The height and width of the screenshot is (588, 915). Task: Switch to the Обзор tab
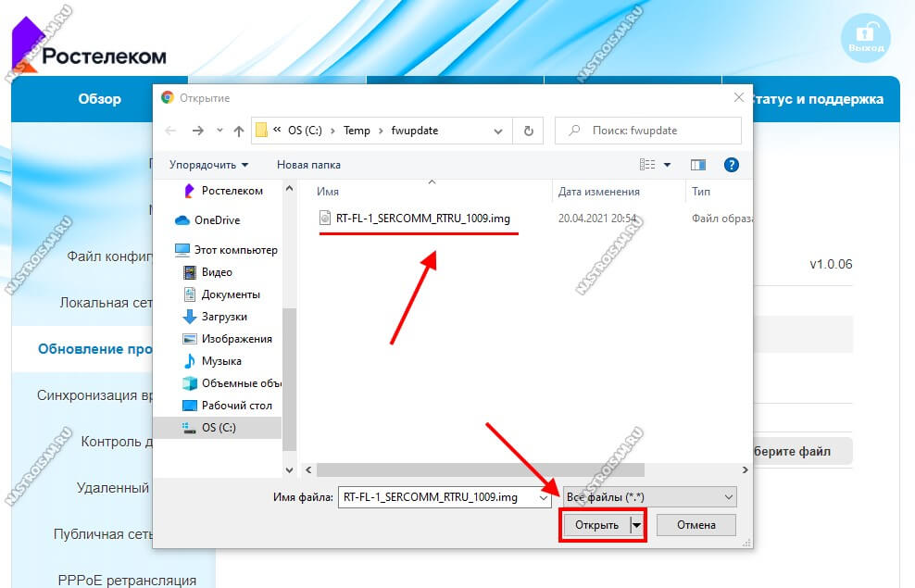pos(99,99)
